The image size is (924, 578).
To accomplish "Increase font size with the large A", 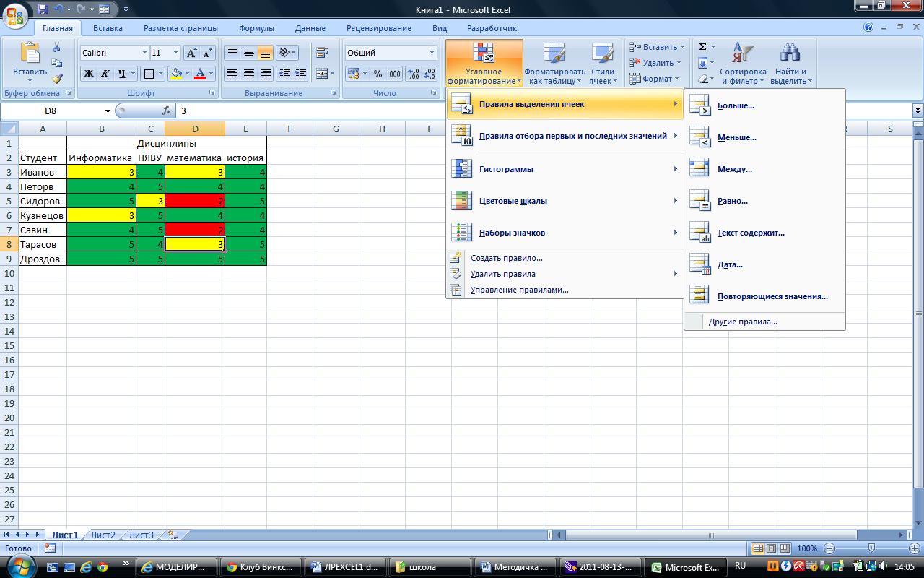I will tap(191, 53).
